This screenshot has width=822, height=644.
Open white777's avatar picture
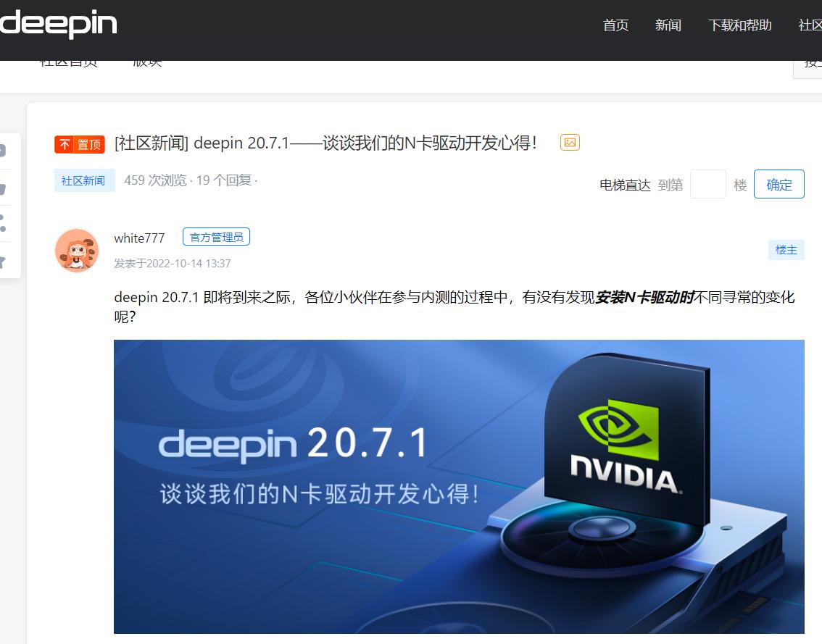point(77,250)
